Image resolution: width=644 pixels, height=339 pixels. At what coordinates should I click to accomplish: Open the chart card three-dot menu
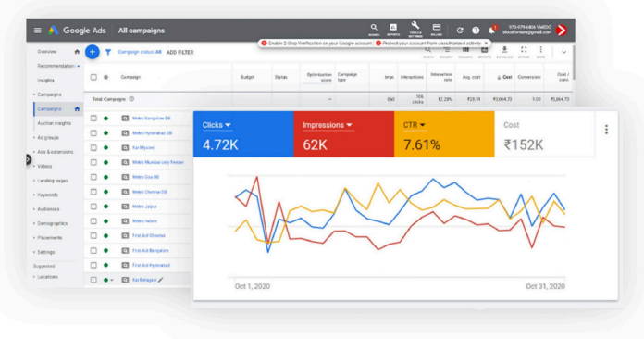coord(606,130)
